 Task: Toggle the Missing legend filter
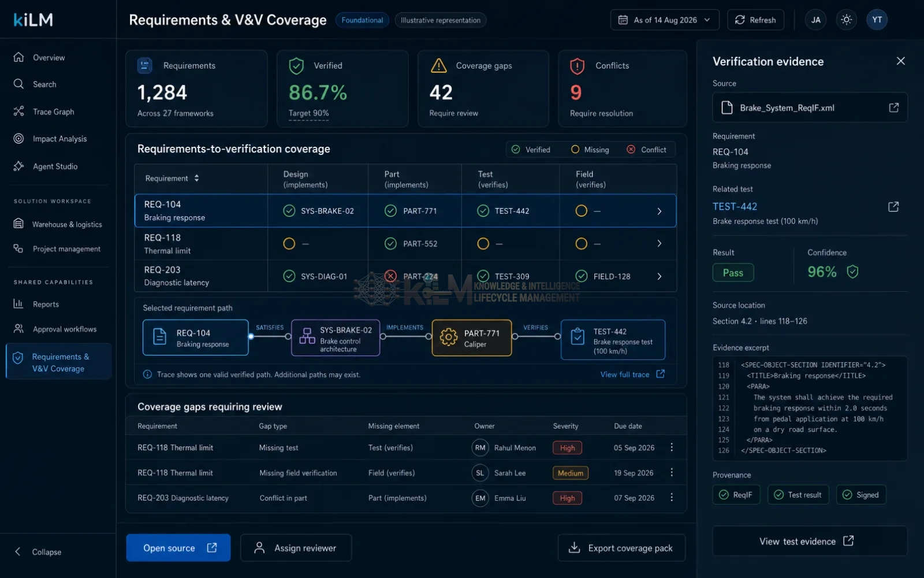point(590,150)
